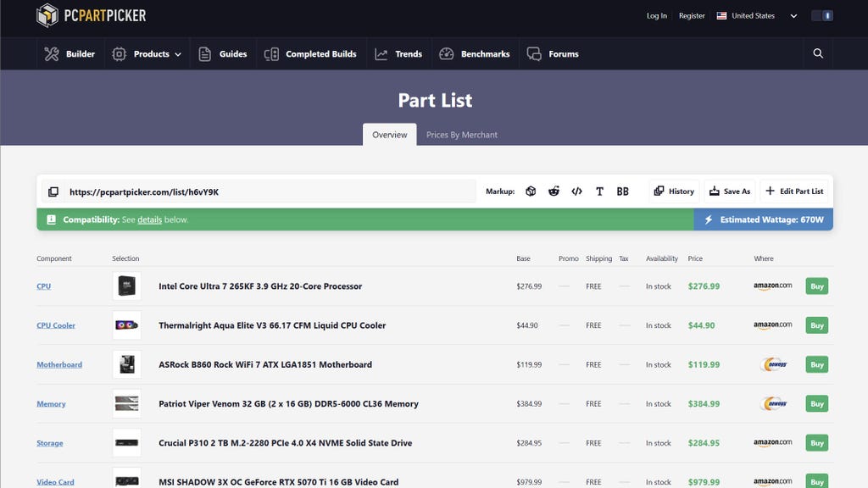Click the Register link

point(692,15)
